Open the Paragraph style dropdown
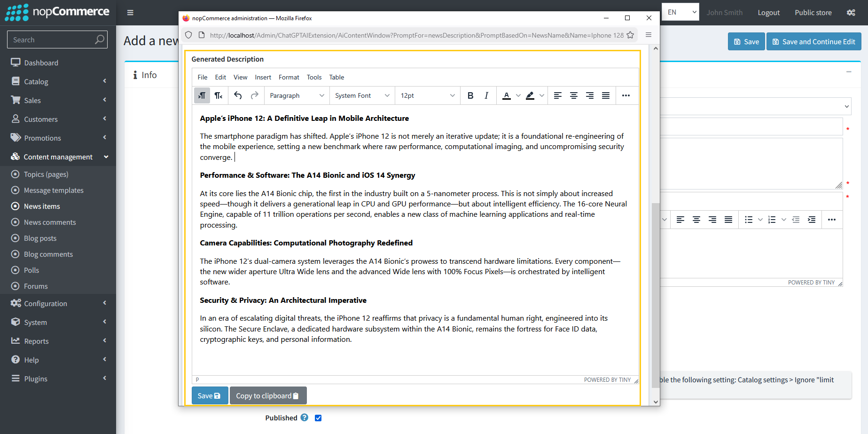Screen dimensions: 868x434 [297, 95]
